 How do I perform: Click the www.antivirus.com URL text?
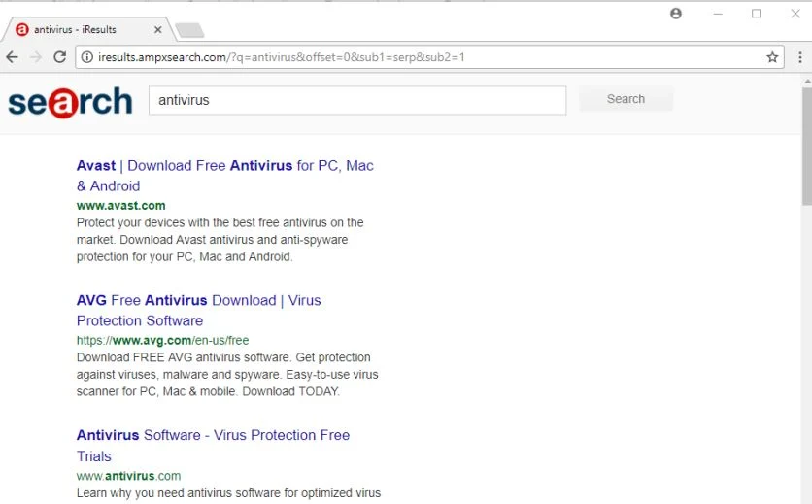(128, 476)
